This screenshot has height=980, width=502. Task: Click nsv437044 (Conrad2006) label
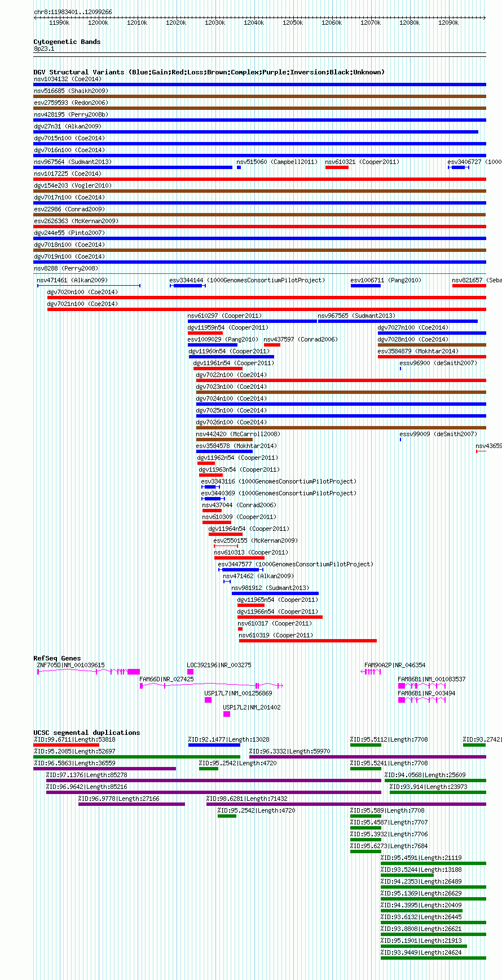[x=239, y=505]
